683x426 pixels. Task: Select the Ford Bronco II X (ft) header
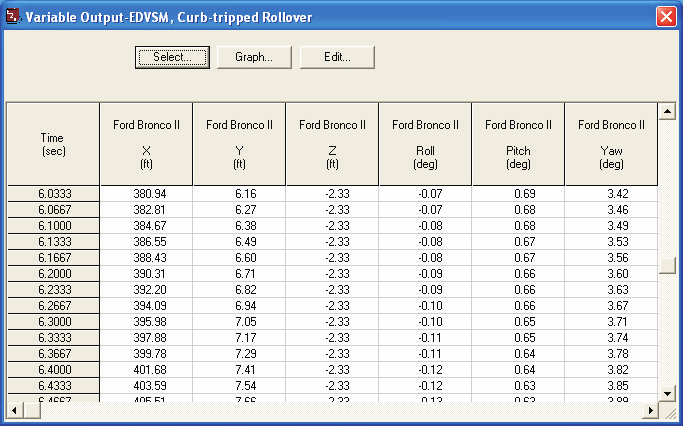coord(146,144)
